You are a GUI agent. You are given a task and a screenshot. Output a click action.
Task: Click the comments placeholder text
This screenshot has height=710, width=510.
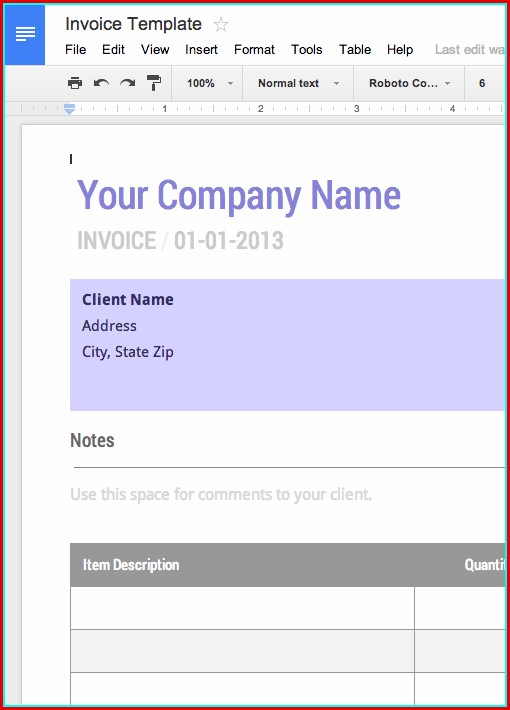[221, 494]
